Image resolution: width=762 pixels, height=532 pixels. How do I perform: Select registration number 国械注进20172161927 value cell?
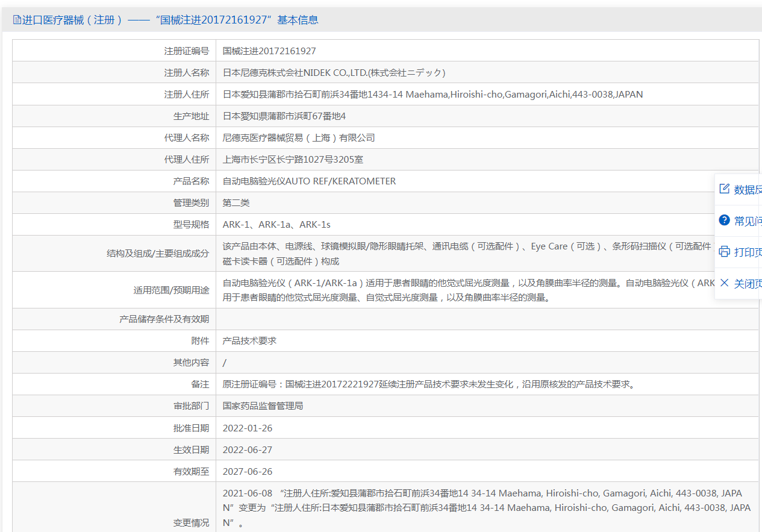269,51
